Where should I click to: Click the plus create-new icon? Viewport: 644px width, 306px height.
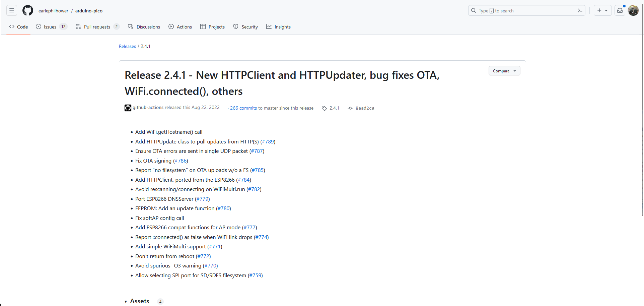click(599, 11)
